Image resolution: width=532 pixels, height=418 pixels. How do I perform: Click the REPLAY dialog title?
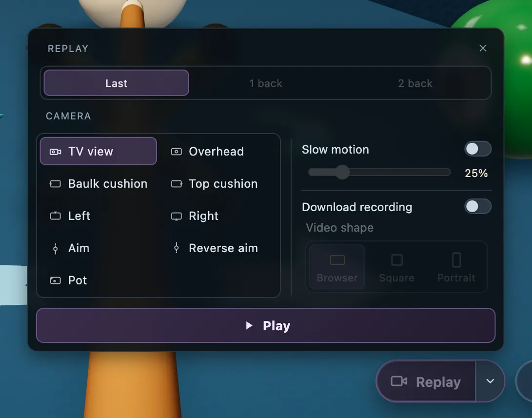(x=68, y=48)
